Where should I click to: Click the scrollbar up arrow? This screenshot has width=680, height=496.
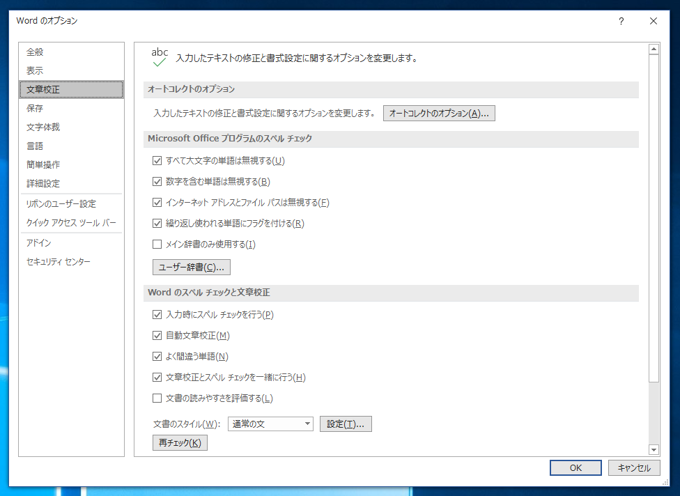[x=654, y=49]
